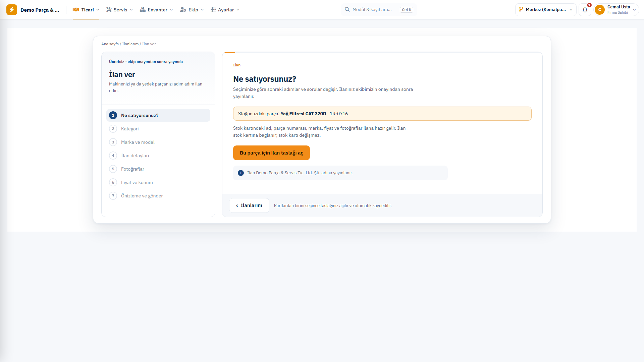Click the İlan ver breadcrumb text
This screenshot has width=644, height=362.
pyautogui.click(x=149, y=44)
